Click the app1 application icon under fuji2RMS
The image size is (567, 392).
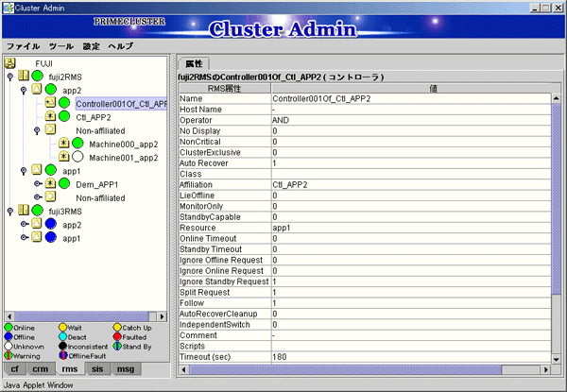37,170
